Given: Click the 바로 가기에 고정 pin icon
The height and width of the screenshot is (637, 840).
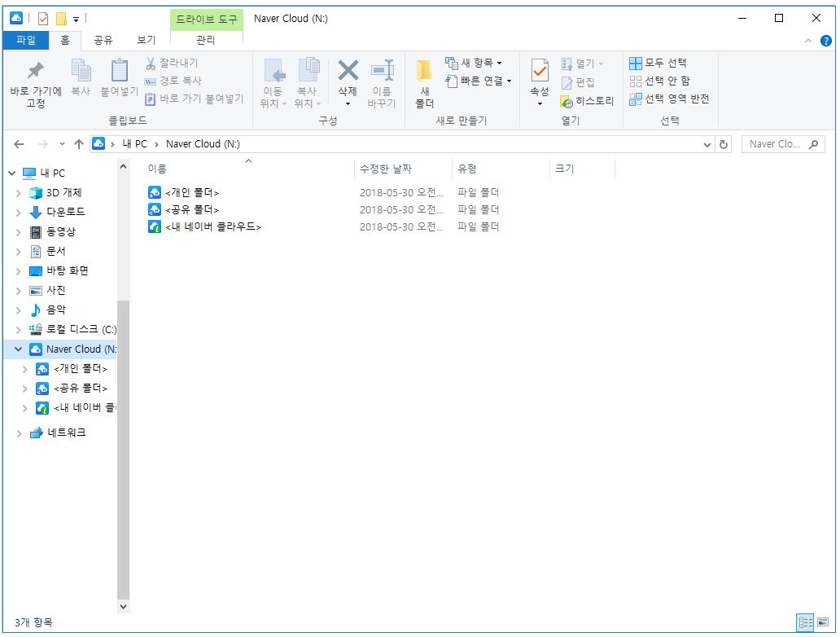Looking at the screenshot, I should [35, 70].
